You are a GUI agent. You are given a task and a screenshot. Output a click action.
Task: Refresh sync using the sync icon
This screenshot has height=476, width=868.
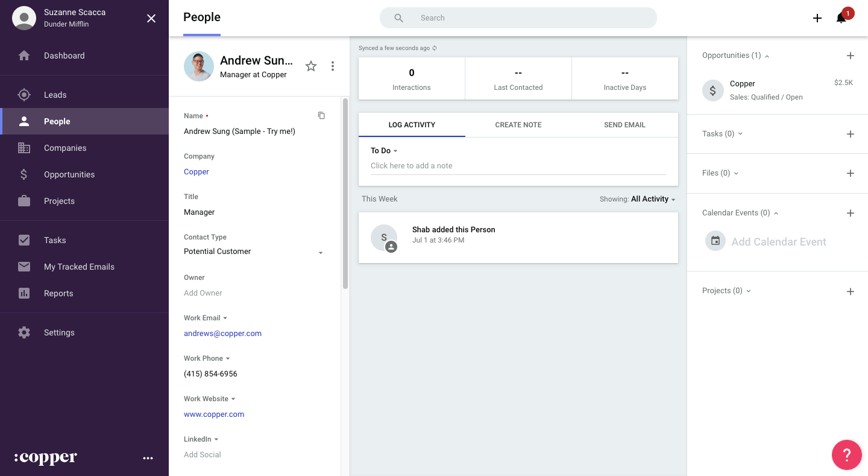click(x=435, y=48)
